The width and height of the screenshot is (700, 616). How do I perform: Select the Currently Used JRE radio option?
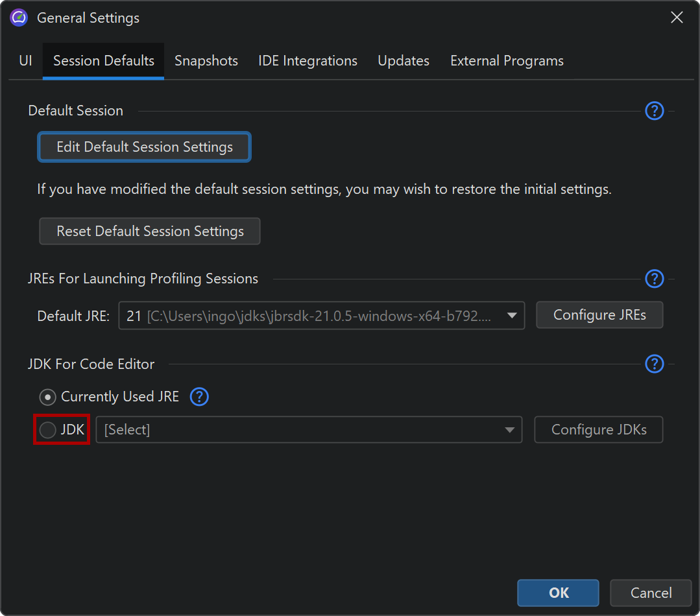point(47,397)
